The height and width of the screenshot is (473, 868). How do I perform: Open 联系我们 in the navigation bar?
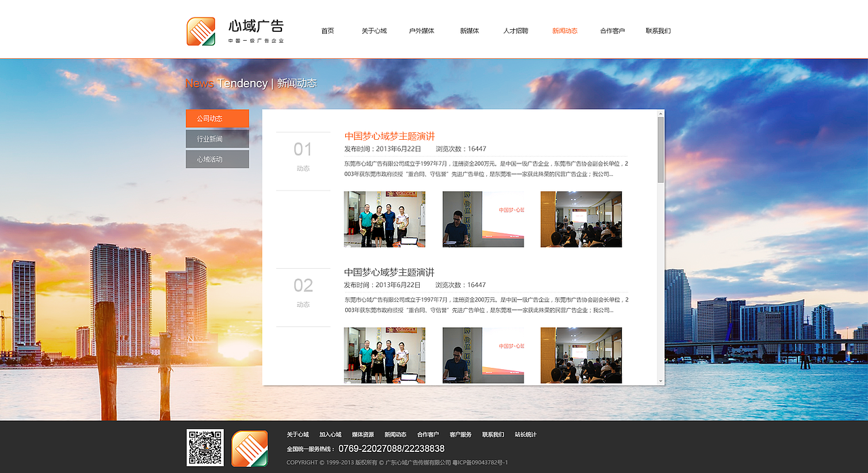tap(658, 31)
